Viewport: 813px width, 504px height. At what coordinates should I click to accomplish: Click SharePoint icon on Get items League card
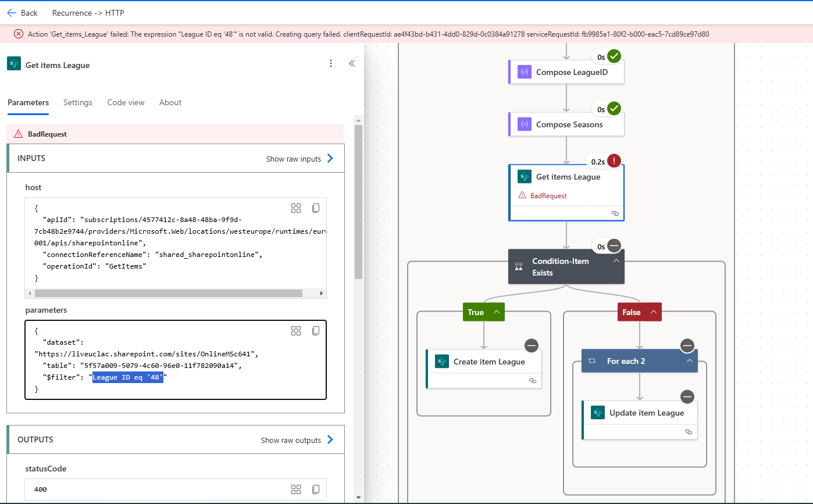[525, 177]
